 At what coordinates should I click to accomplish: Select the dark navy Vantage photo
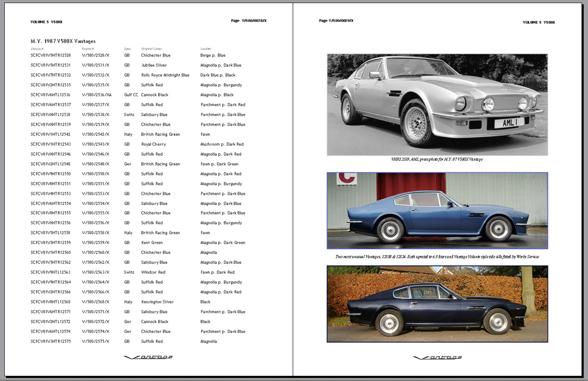tap(437, 304)
